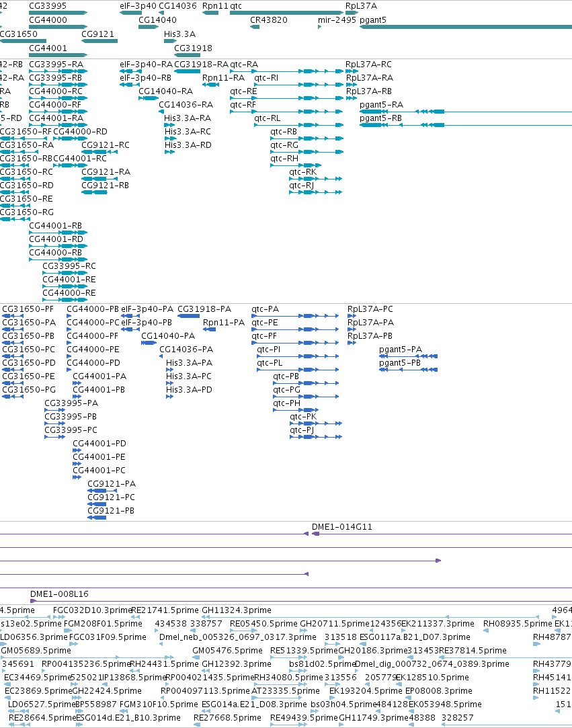This screenshot has width=572, height=728.
Task: Click transcript qtc-RI label
Action: 266,77
